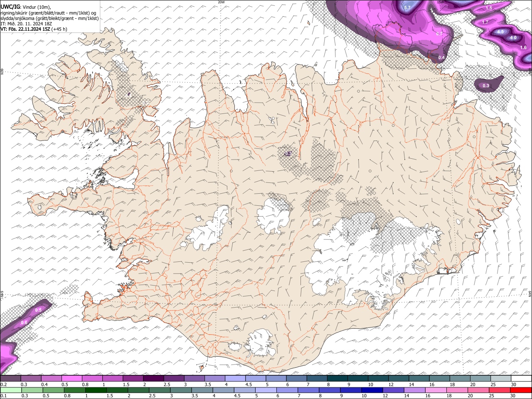Click the '0.6' value in the southwest snow band

coord(24,323)
